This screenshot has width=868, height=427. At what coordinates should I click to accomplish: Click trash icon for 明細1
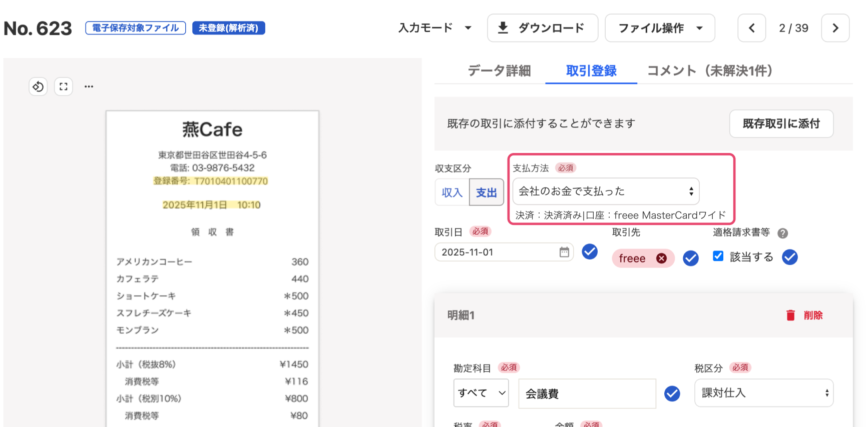pos(790,315)
